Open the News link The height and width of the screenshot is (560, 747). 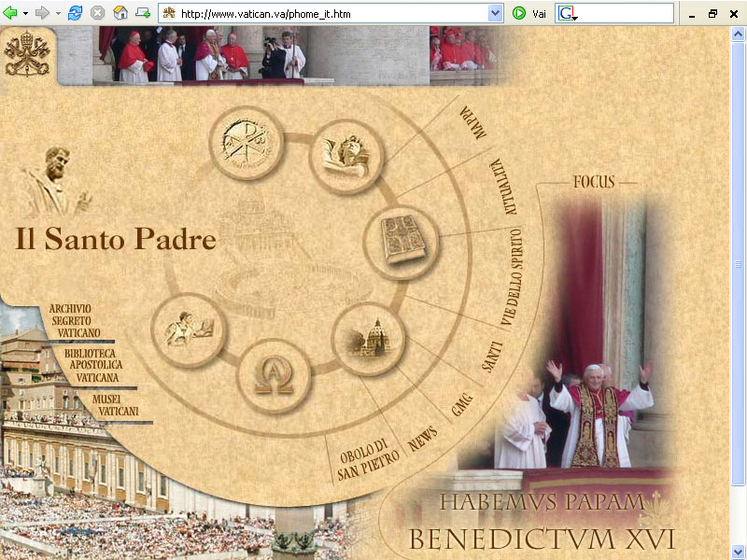(423, 439)
